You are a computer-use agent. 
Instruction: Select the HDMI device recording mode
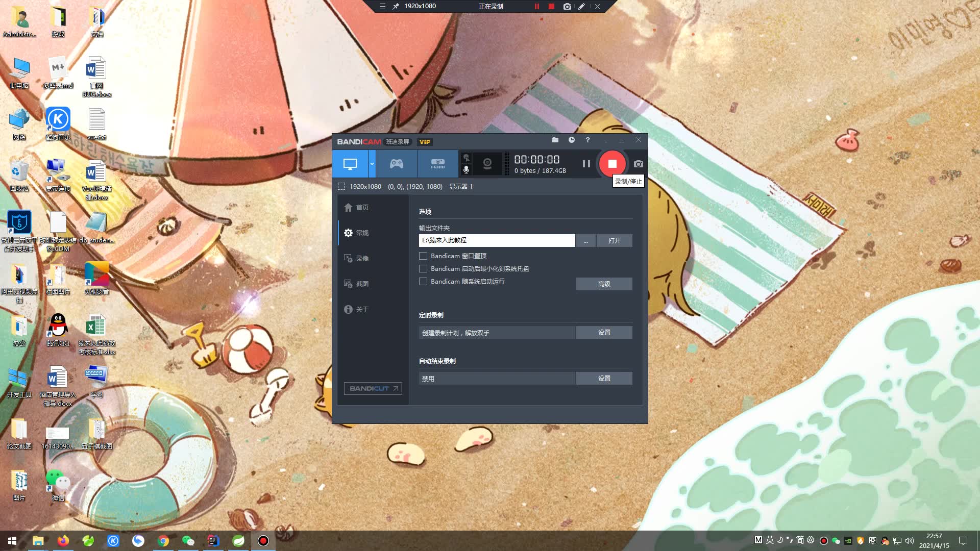coord(437,164)
